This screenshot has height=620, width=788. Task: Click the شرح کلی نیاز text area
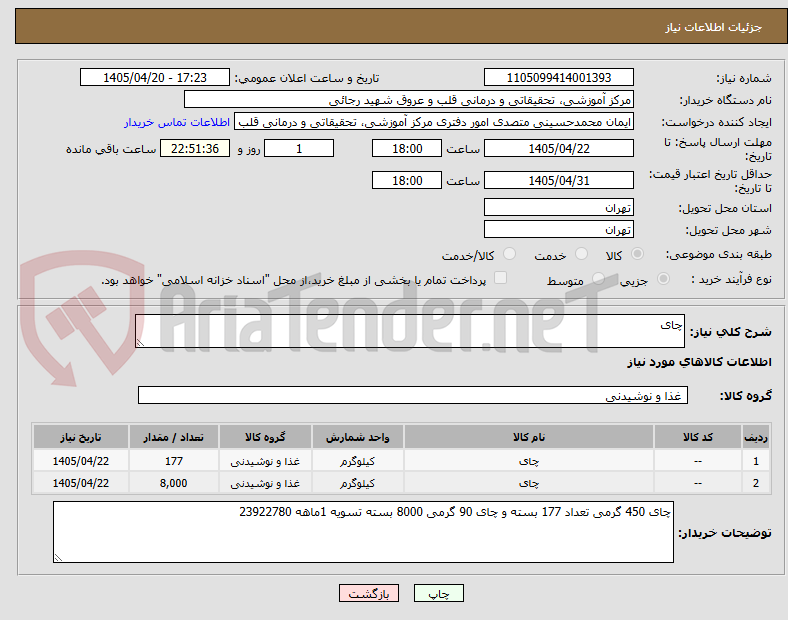coord(410,331)
